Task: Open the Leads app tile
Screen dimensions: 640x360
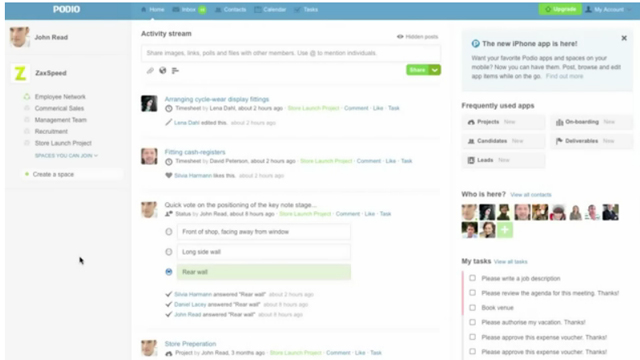Action: [503, 160]
